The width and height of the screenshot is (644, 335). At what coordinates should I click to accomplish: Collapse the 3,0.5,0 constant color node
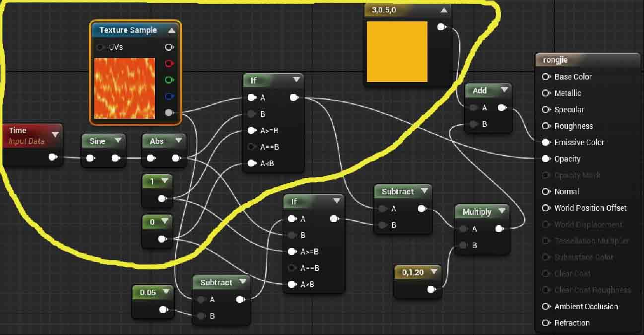[x=443, y=10]
